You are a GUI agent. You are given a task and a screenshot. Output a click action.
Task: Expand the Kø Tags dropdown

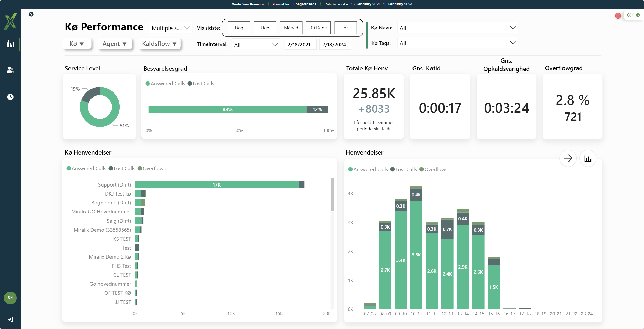coord(457,43)
